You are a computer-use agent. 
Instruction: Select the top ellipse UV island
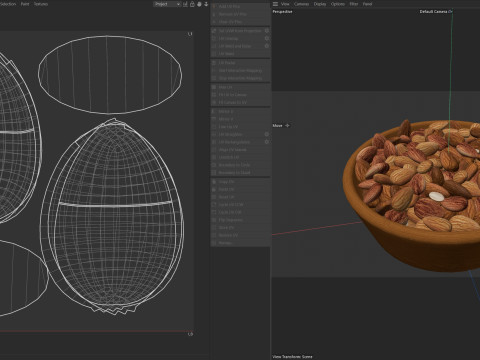(110, 74)
